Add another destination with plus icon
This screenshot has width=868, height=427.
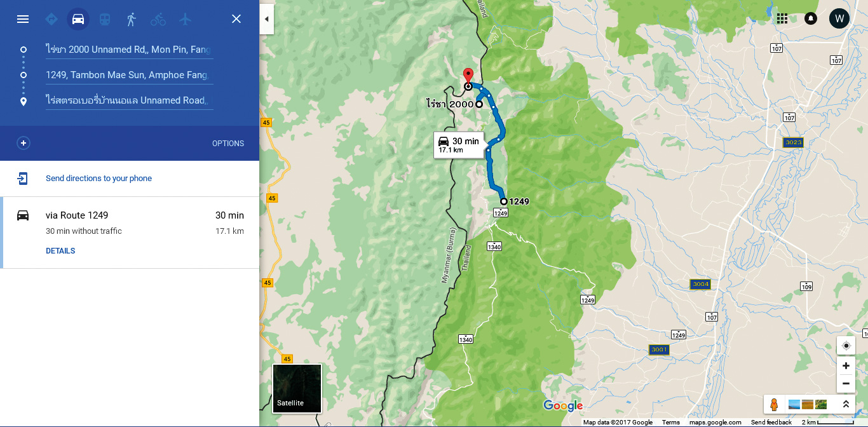click(x=24, y=143)
